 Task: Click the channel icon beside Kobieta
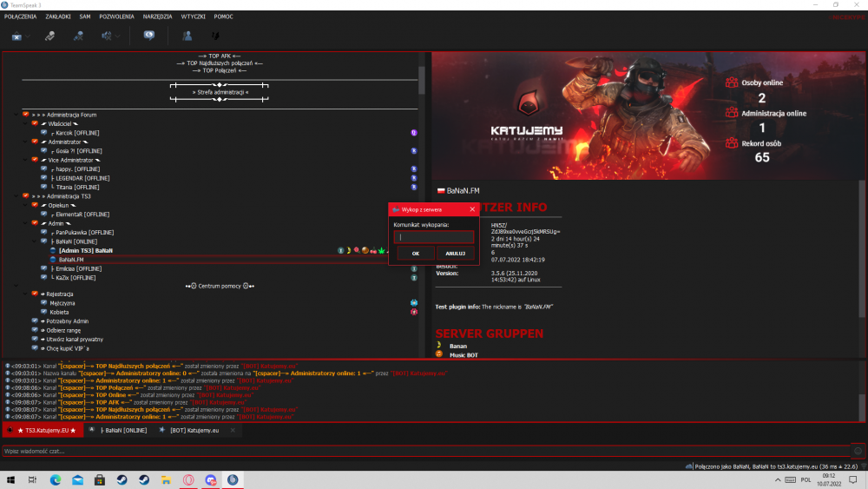[43, 312]
